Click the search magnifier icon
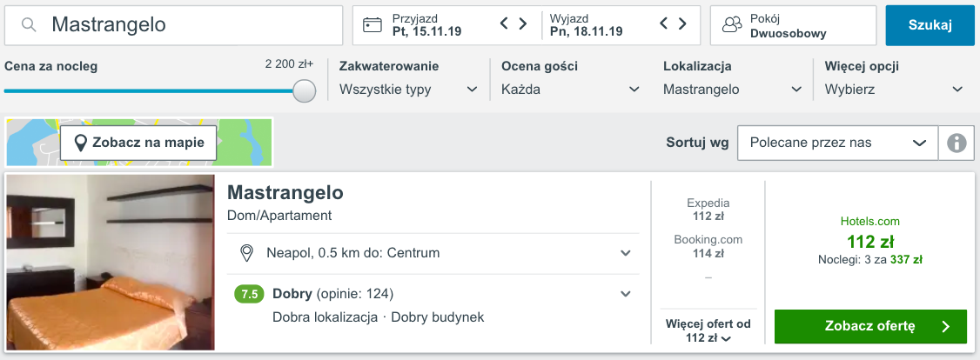The image size is (980, 360). 29,25
